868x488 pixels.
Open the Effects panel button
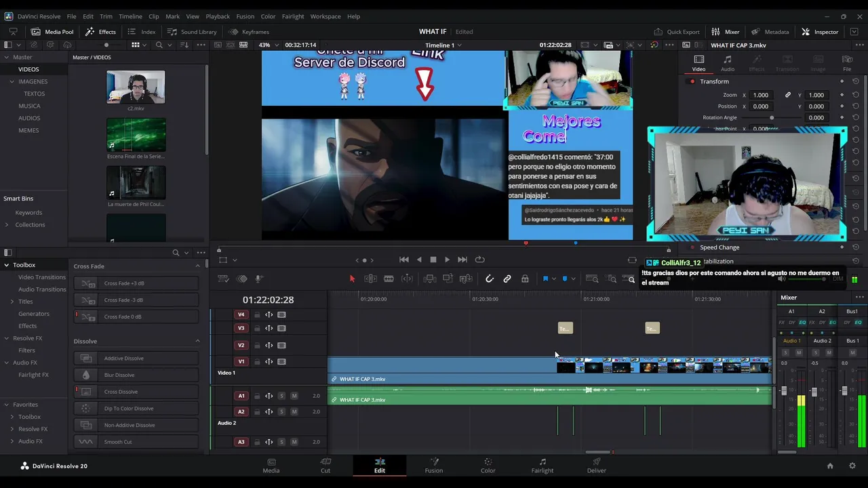(x=100, y=32)
